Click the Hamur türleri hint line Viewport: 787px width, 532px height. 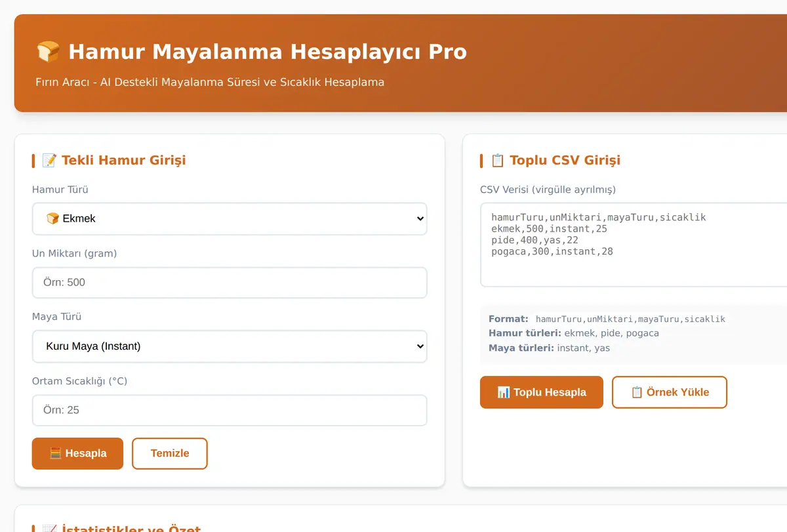pyautogui.click(x=574, y=333)
